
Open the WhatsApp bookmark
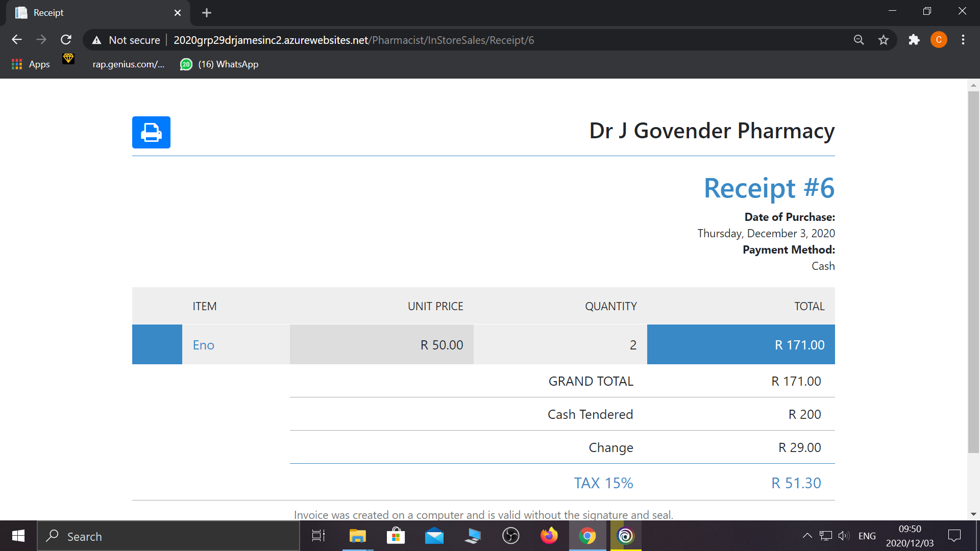click(219, 64)
